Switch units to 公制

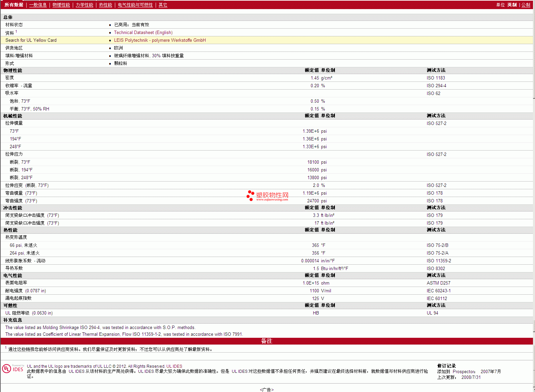(x=526, y=5)
